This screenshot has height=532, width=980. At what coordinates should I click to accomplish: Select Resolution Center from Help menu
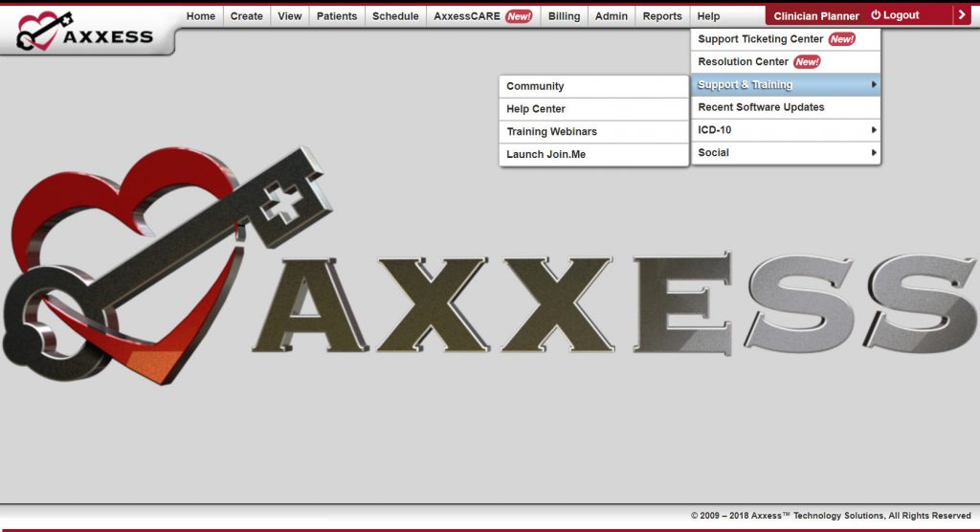point(786,62)
